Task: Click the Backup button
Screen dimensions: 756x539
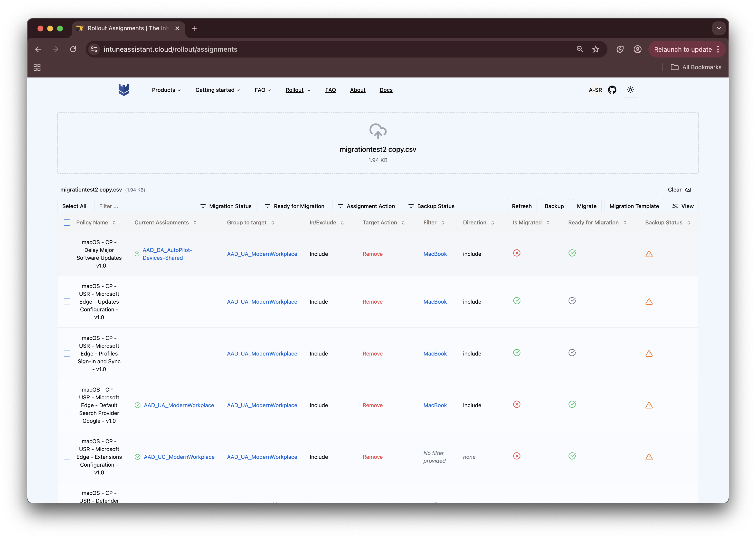Action: [x=554, y=206]
